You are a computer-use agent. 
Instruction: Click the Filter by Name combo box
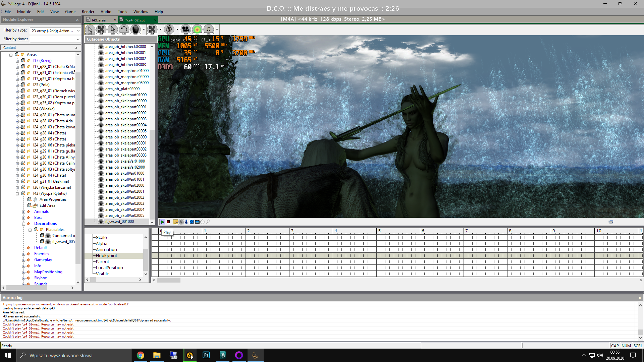55,39
